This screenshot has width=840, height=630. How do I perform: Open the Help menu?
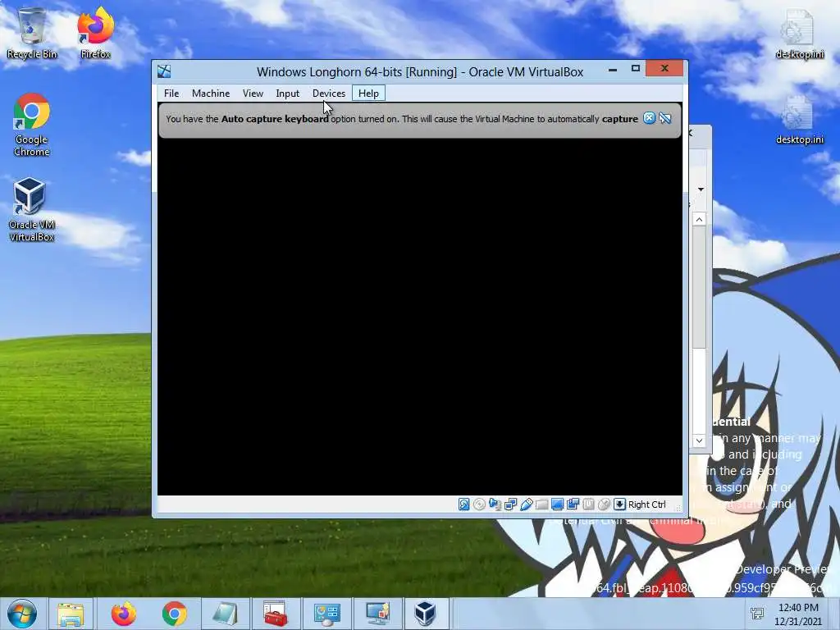tap(368, 94)
